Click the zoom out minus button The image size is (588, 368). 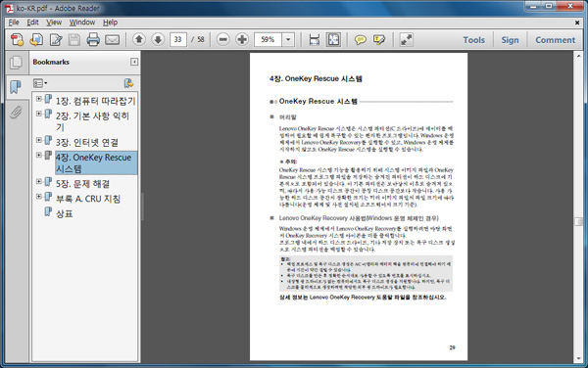point(223,39)
